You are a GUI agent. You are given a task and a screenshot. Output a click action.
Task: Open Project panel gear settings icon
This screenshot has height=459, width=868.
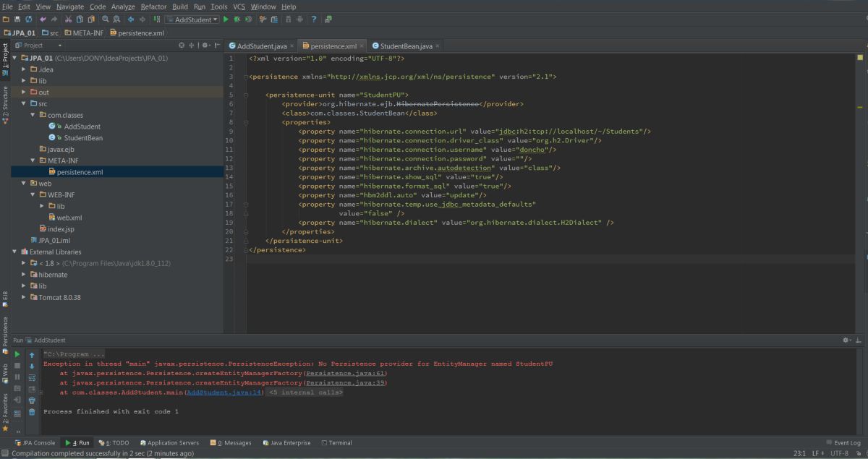[x=206, y=45]
